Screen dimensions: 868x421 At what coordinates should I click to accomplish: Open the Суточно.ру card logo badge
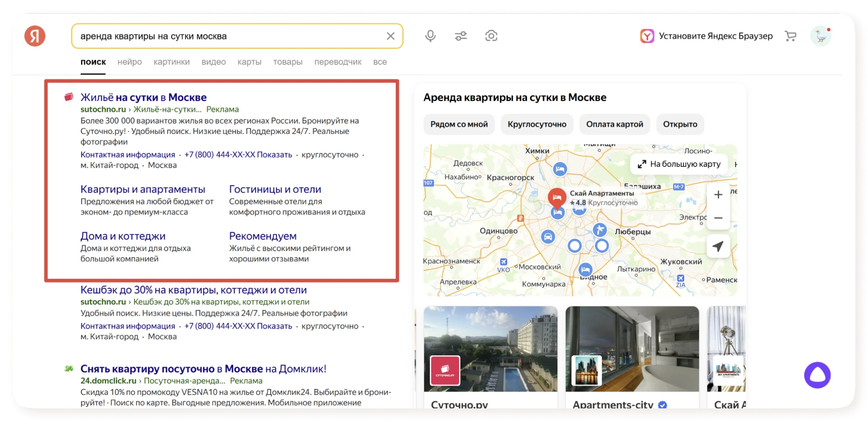coord(445,371)
